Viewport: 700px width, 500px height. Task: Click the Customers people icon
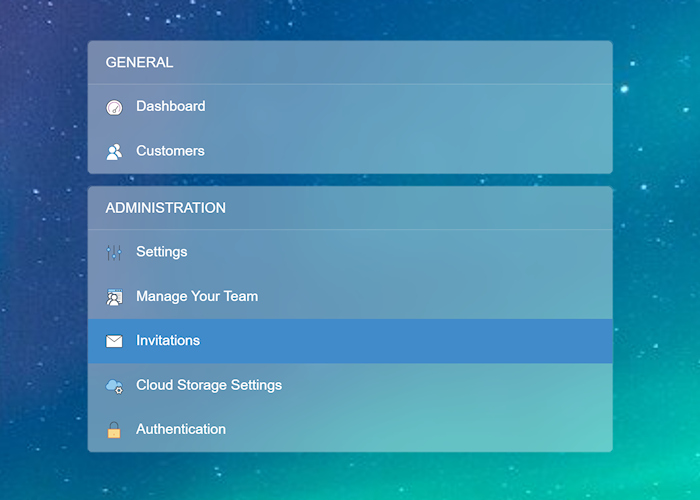coord(114,152)
